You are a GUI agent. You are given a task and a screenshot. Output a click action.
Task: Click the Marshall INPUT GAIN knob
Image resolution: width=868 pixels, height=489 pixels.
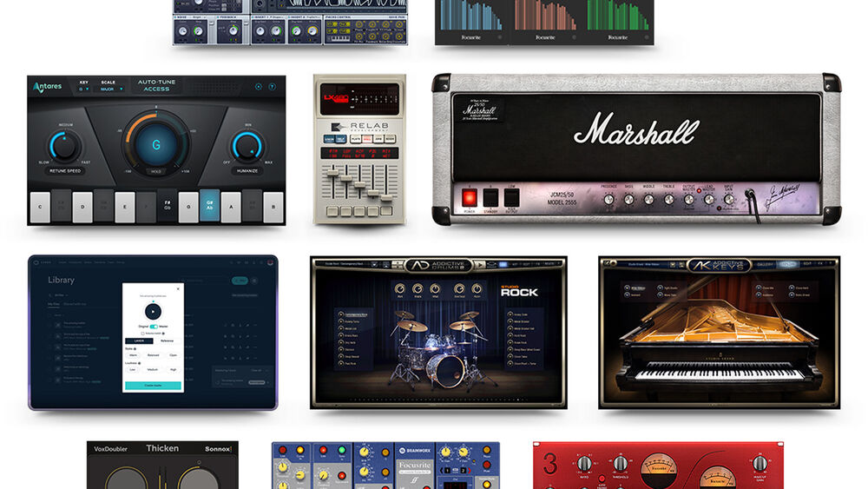(728, 200)
